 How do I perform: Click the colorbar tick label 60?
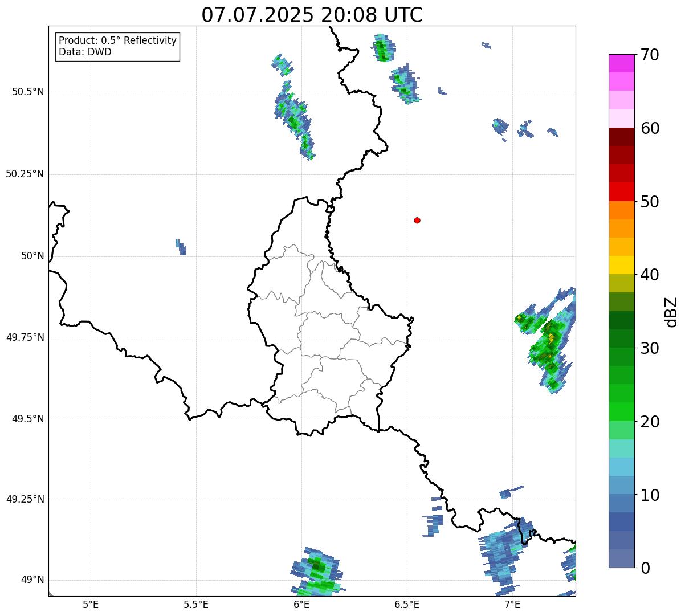pos(650,128)
